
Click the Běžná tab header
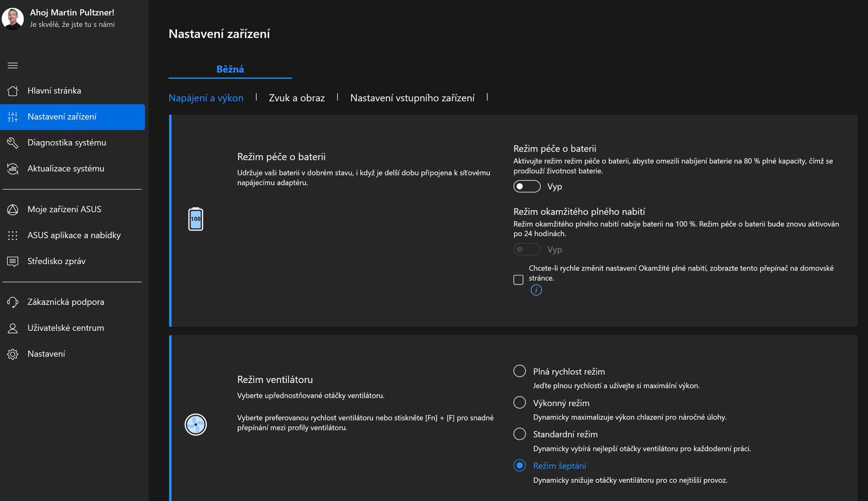(230, 69)
